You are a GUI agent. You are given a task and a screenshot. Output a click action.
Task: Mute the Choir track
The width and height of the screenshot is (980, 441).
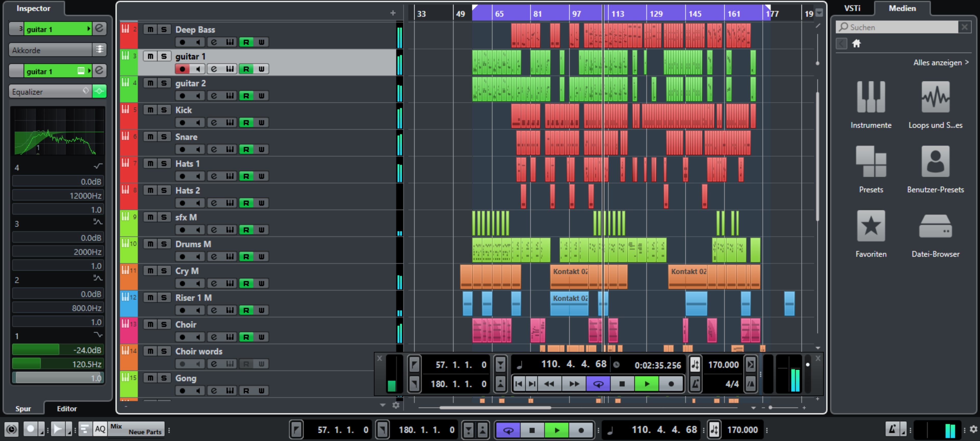coord(151,325)
